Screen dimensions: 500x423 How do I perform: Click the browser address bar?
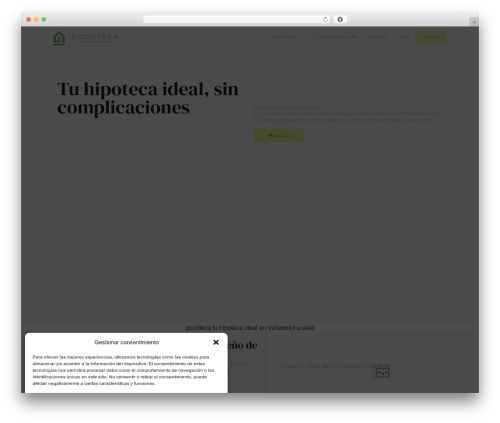[237, 19]
